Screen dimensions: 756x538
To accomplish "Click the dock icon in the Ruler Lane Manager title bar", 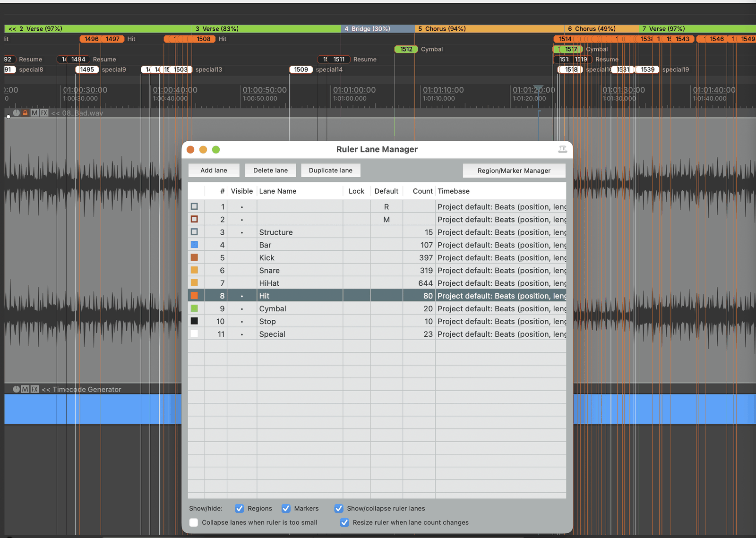I will point(562,149).
